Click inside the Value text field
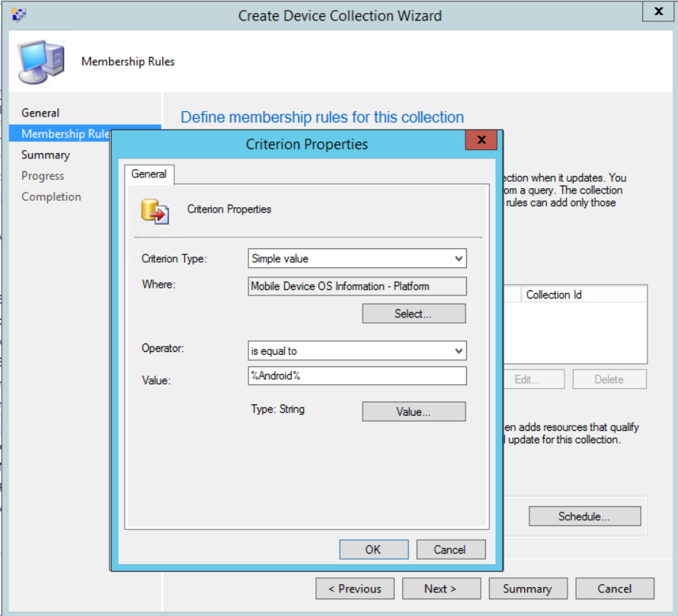This screenshot has height=616, width=678. pyautogui.click(x=357, y=376)
